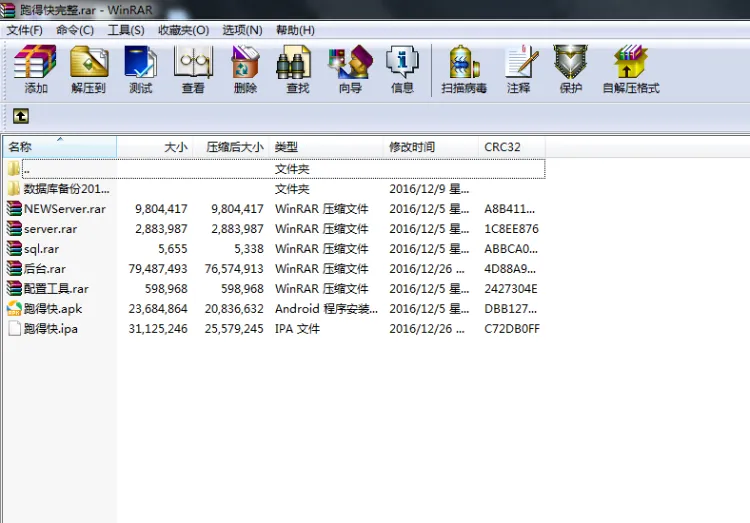Image resolution: width=750 pixels, height=523 pixels.
Task: Click size value 79,487,493
Action: (158, 268)
